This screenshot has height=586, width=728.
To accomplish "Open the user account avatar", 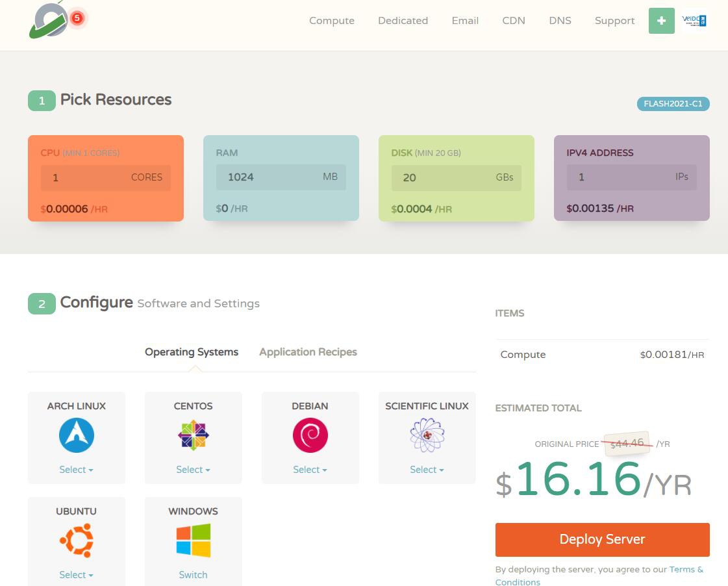I will [694, 21].
